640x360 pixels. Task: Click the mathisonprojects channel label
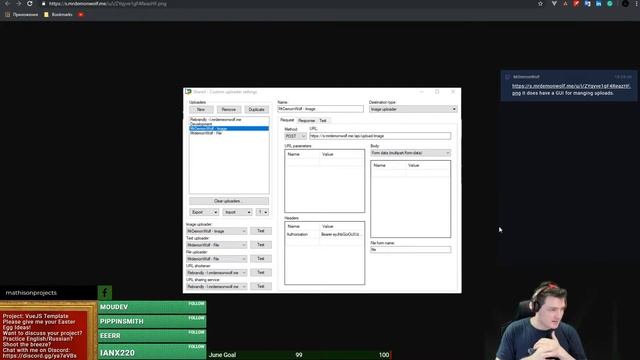31,293
